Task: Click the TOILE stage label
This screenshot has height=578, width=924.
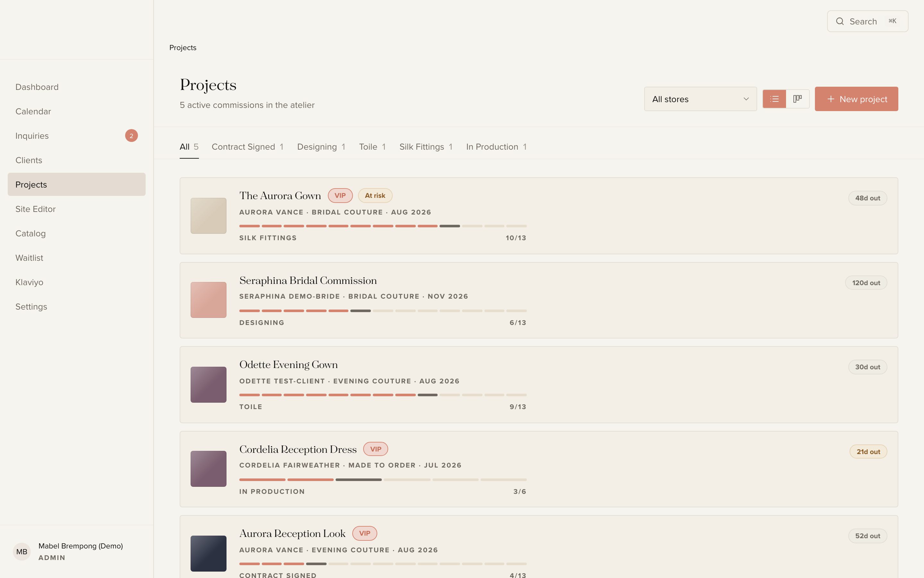Action: pyautogui.click(x=251, y=407)
